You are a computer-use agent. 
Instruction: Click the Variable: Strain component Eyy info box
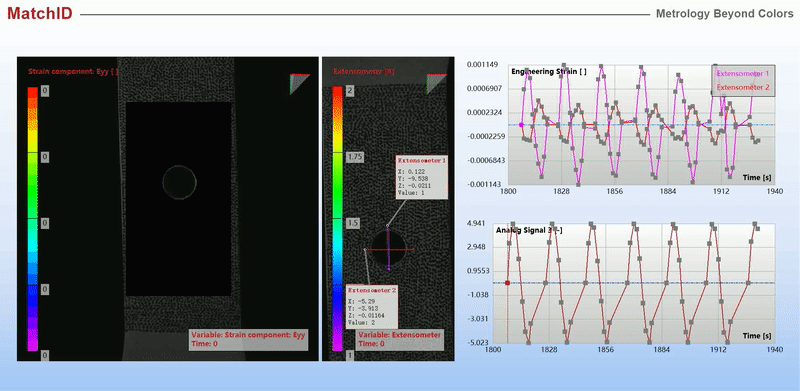(248, 339)
